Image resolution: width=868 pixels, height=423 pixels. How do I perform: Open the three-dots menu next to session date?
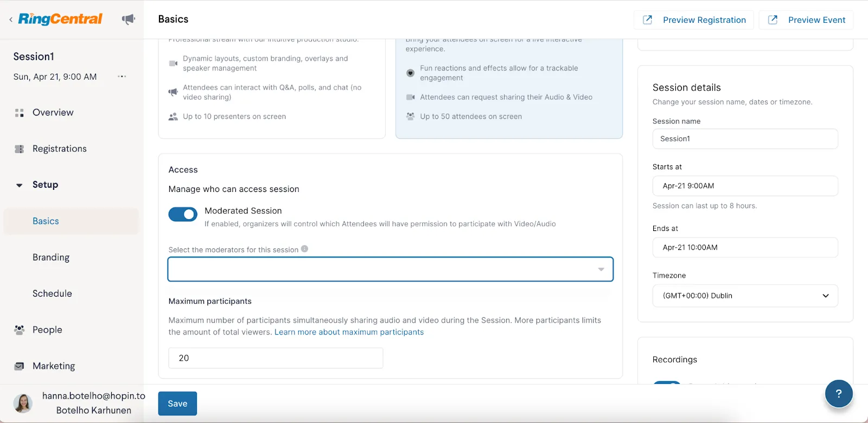[122, 76]
